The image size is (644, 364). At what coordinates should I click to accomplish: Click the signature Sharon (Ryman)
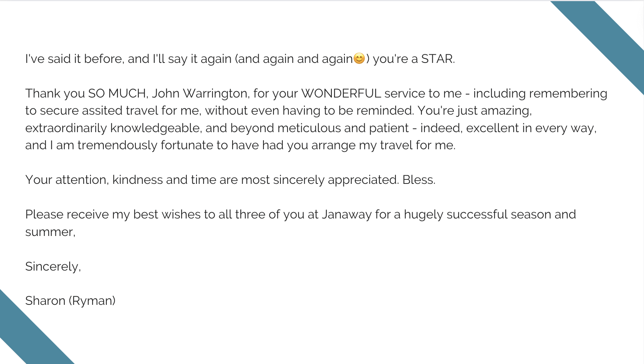[70, 301]
